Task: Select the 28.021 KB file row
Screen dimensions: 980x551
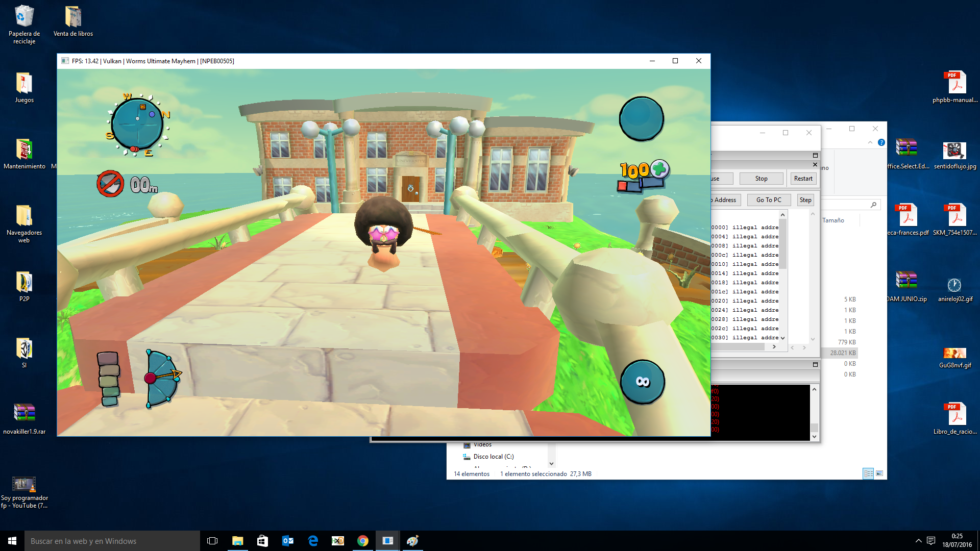Action: coord(840,353)
